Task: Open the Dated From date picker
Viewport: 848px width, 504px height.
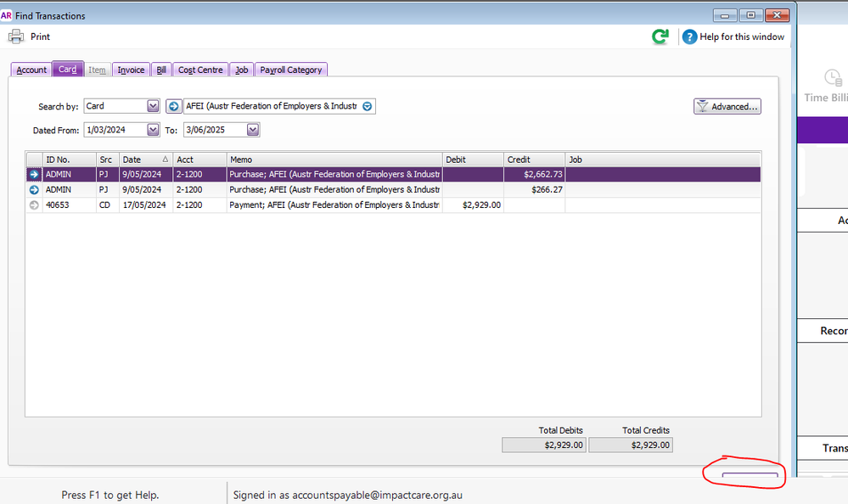Action: 153,130
